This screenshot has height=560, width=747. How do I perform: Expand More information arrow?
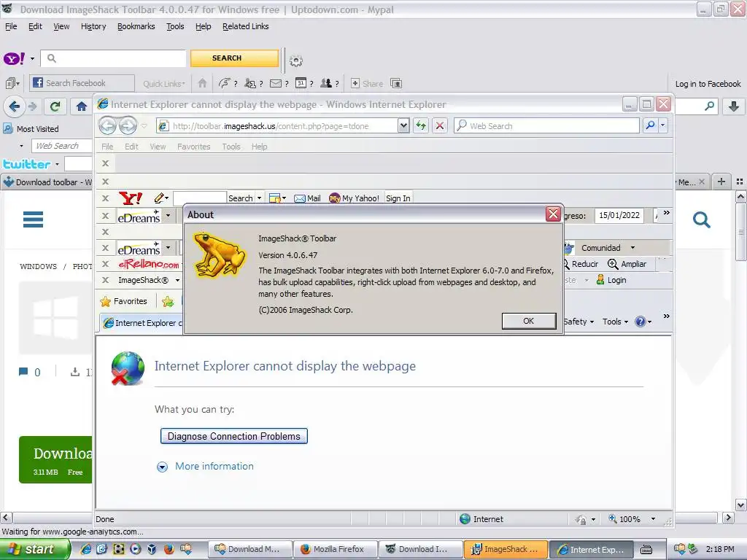click(163, 467)
